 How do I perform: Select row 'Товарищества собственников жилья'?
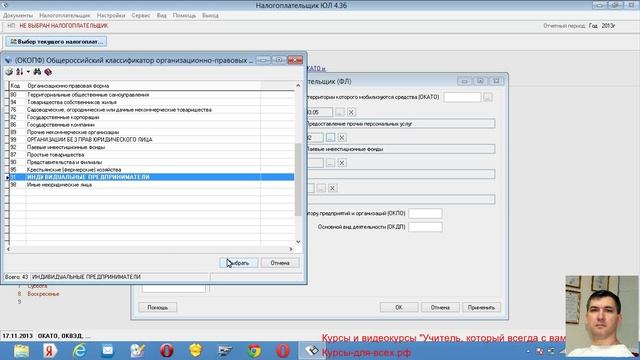151,102
